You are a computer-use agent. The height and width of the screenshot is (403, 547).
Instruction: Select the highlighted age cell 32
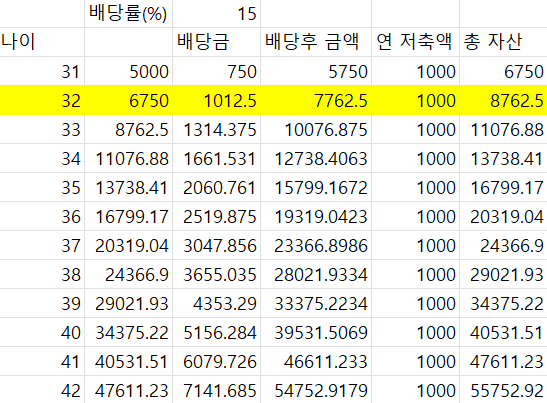click(42, 100)
